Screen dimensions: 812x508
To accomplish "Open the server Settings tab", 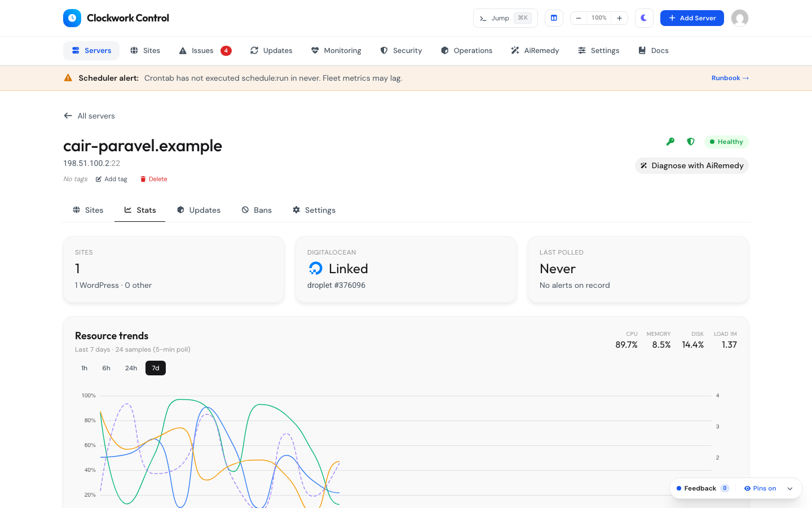I will point(314,210).
